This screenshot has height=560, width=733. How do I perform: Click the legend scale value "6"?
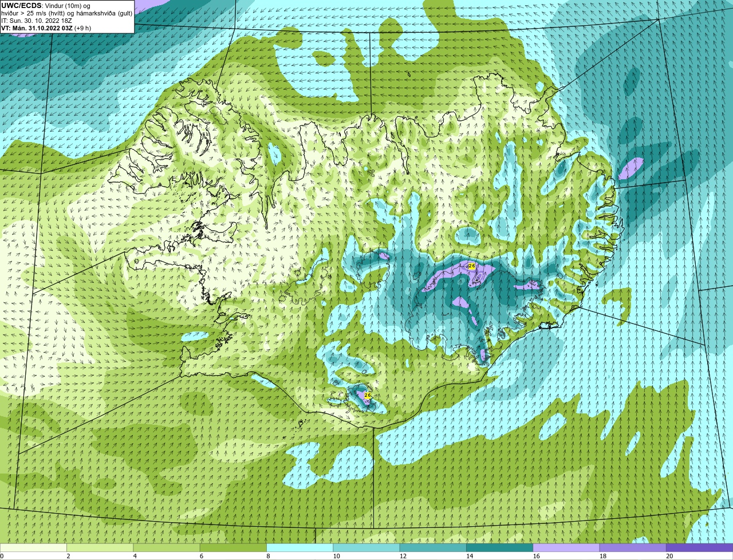tap(202, 556)
